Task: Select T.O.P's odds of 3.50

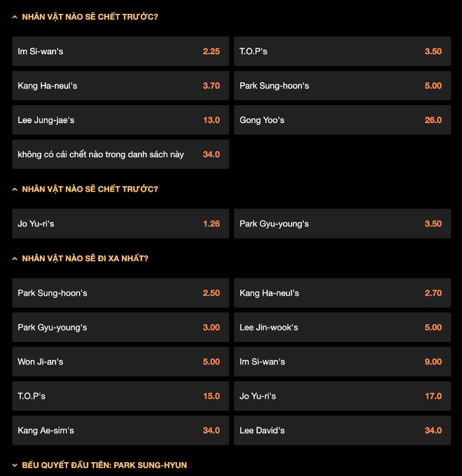Action: [342, 51]
